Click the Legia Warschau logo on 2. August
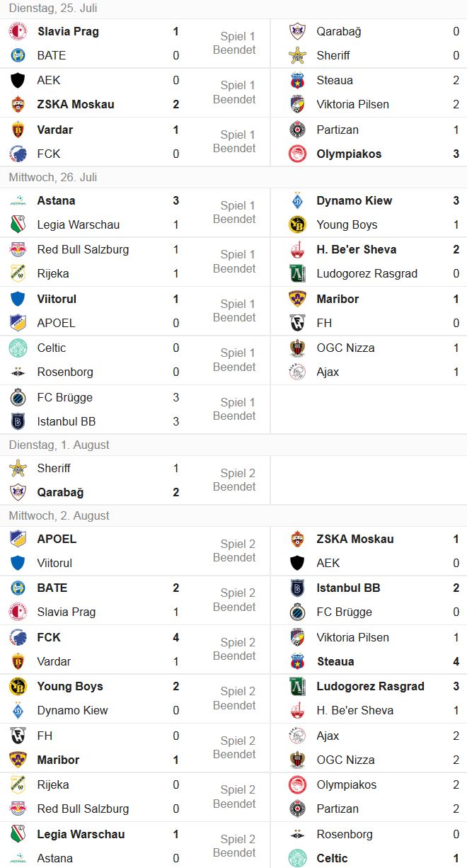 click(18, 835)
